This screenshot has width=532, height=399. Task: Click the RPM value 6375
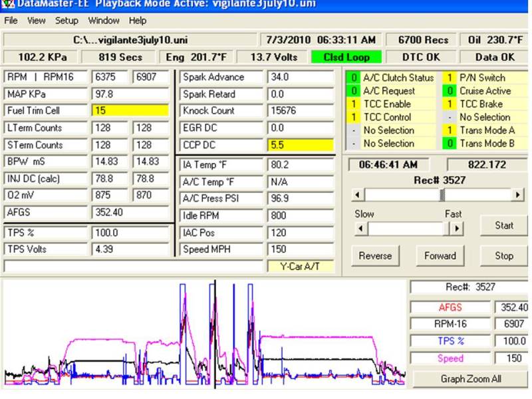110,77
